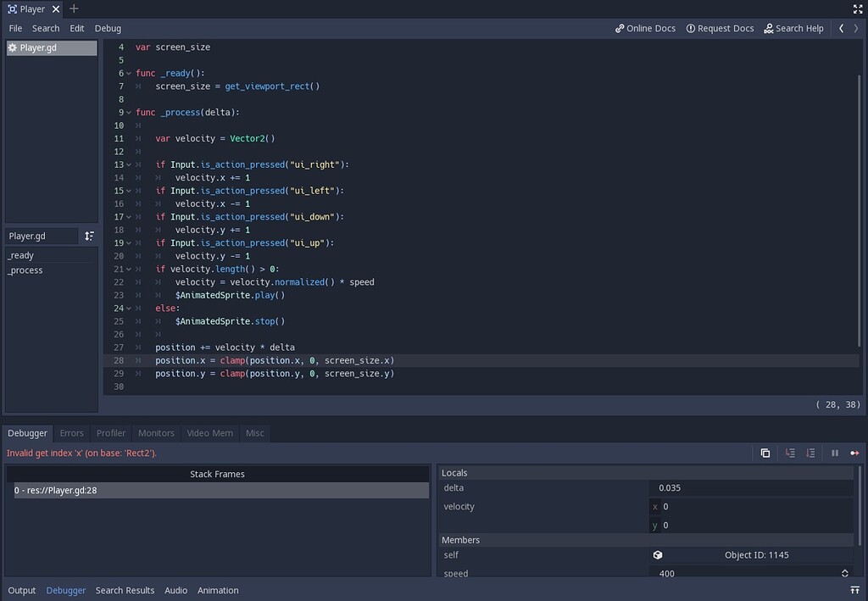The width and height of the screenshot is (868, 601).
Task: Open the Debug menu
Action: tap(108, 28)
